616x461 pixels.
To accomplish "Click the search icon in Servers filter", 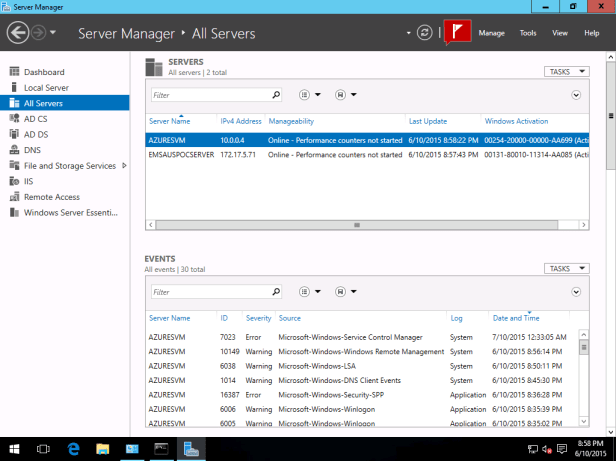I will tap(274, 95).
